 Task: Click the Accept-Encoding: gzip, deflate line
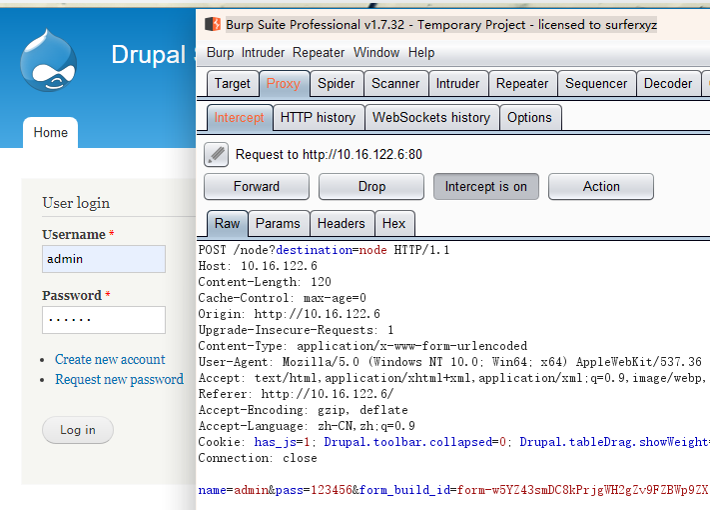303,410
